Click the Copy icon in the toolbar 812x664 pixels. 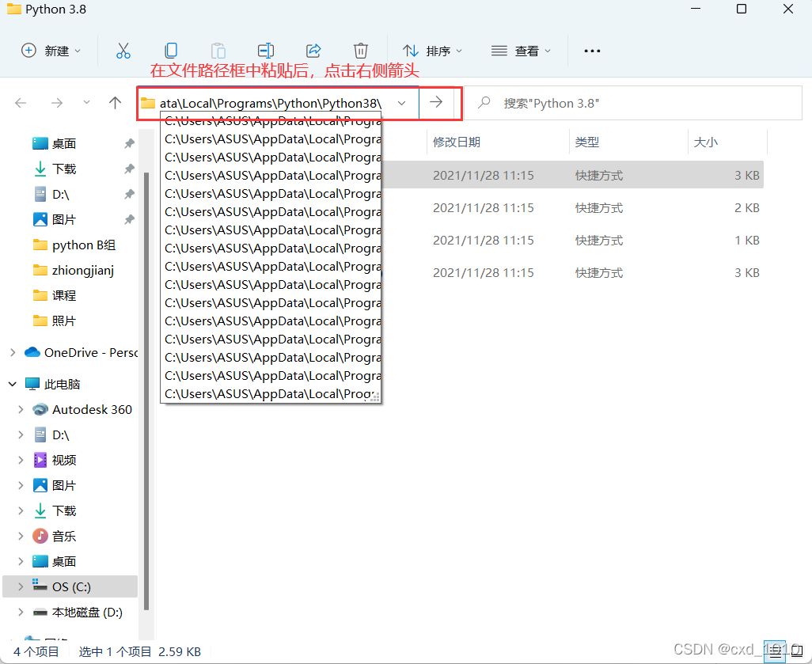point(171,51)
